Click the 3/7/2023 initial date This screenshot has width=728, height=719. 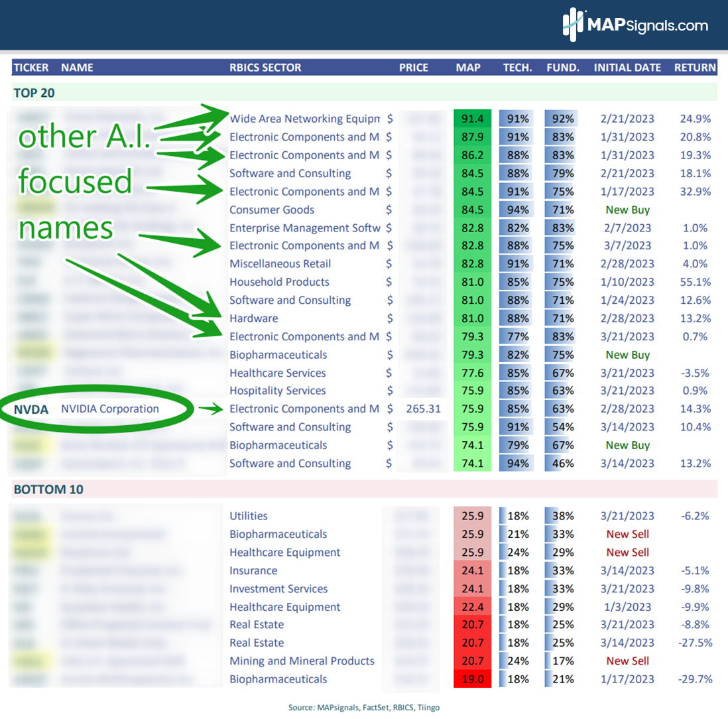[627, 245]
